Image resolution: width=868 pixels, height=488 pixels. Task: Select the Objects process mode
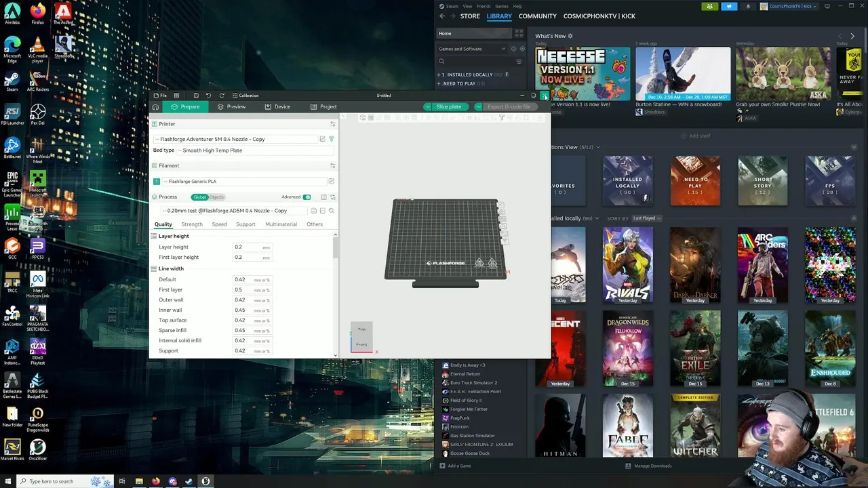pyautogui.click(x=216, y=197)
